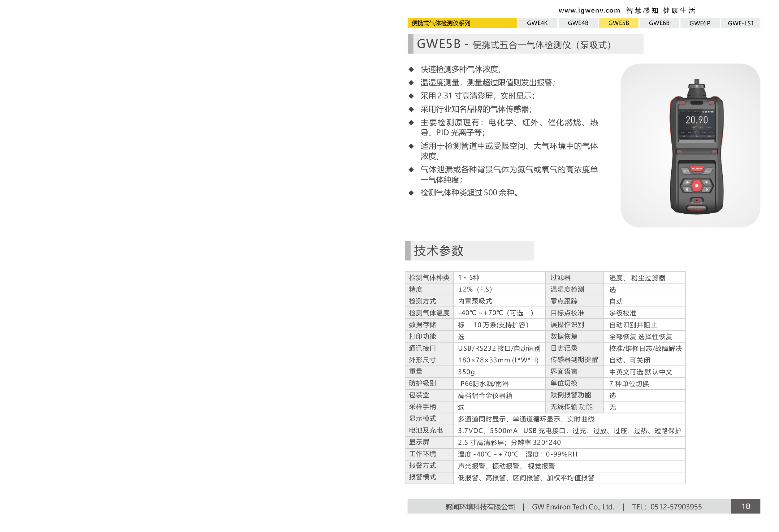The image size is (779, 532).
Task: Click bullet text 采用2.31寸高清彩屏
Action: point(477,96)
